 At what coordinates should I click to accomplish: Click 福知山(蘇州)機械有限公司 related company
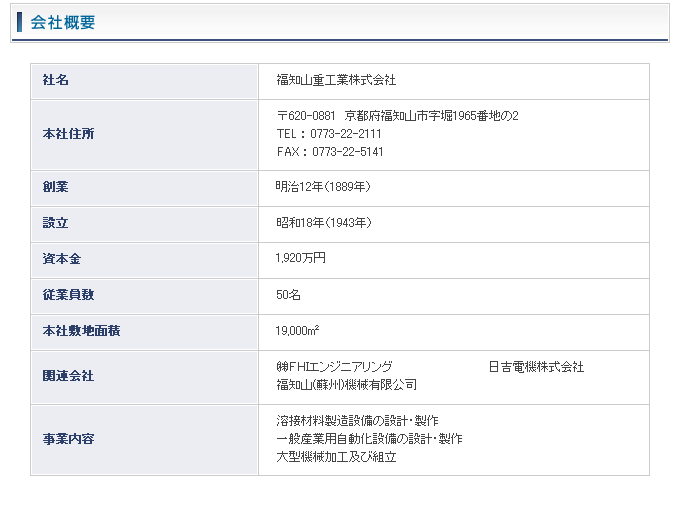point(346,385)
